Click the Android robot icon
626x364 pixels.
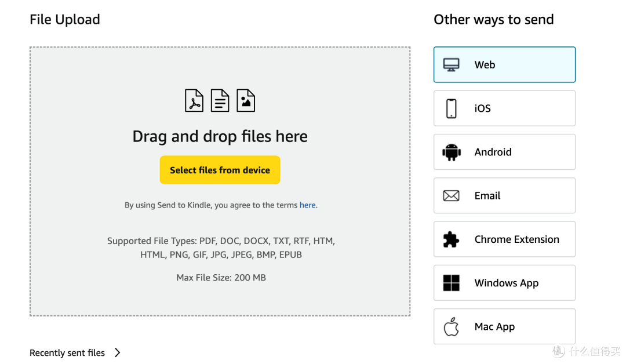tap(452, 152)
